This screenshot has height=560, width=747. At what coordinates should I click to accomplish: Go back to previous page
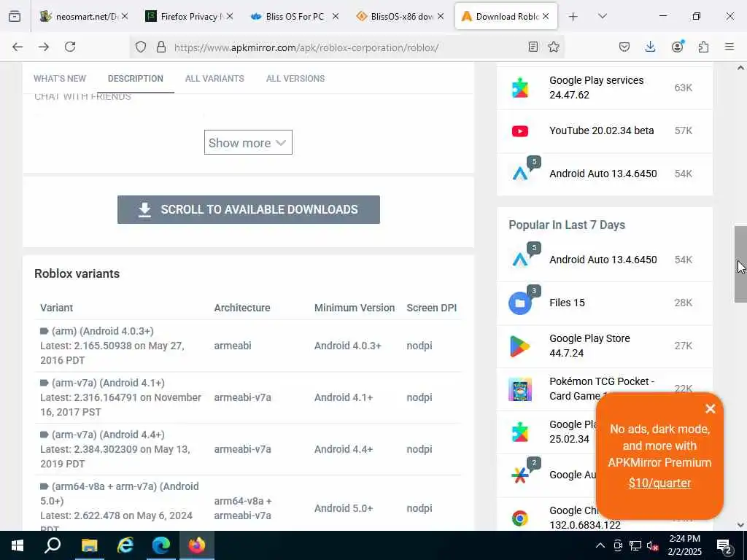[x=18, y=47]
